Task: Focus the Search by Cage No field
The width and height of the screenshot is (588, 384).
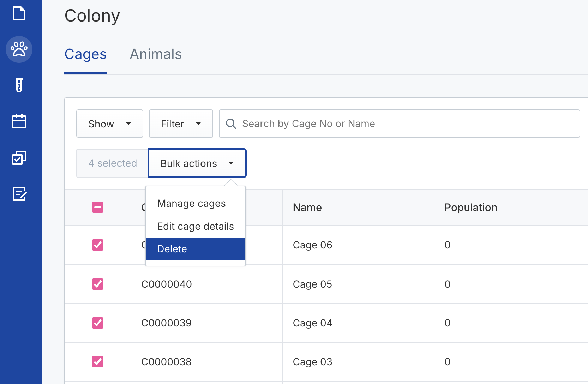Action: point(406,124)
